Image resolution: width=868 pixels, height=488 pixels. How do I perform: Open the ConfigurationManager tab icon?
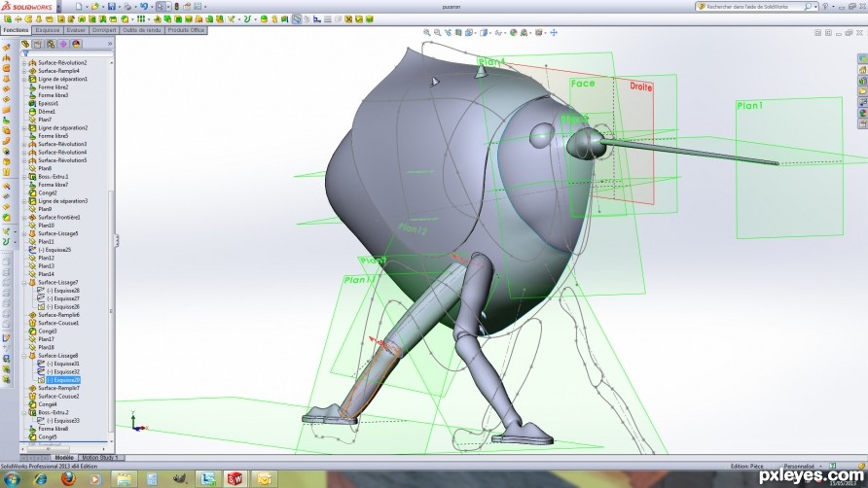[x=51, y=44]
